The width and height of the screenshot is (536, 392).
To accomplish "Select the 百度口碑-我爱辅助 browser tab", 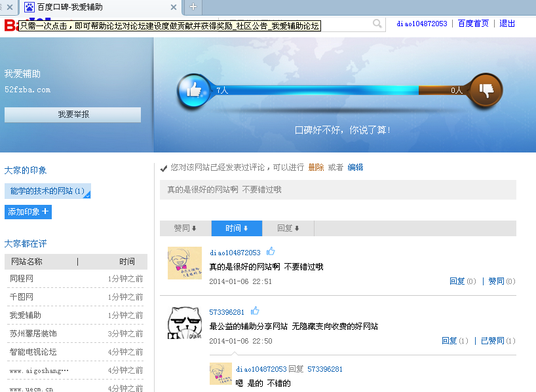I will pos(101,7).
